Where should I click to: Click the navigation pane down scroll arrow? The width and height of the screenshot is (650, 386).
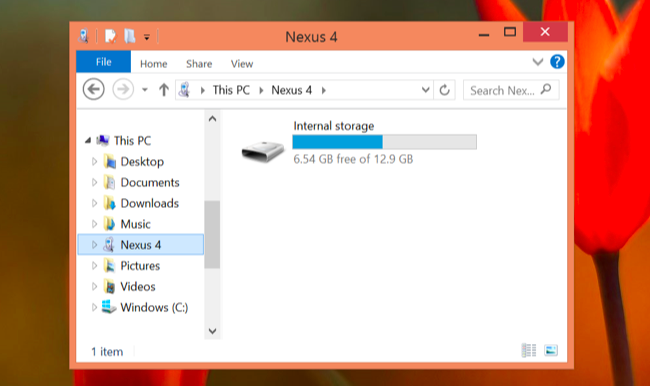click(212, 331)
